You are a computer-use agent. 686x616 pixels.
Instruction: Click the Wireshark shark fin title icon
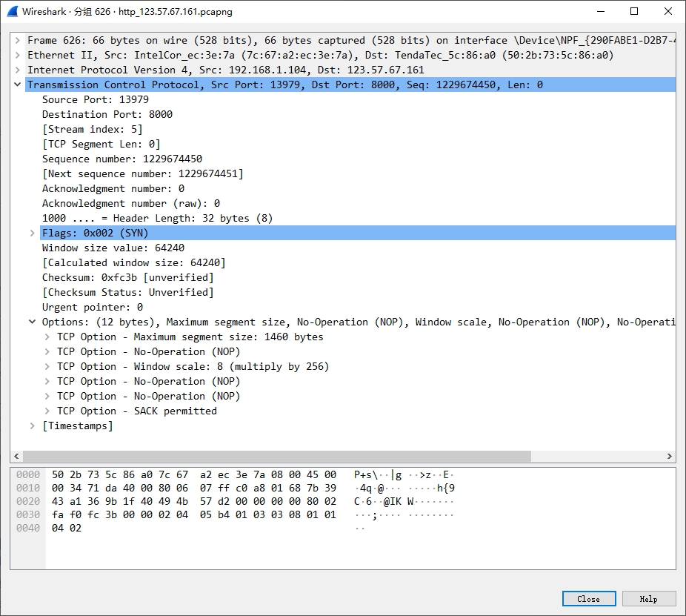[12, 11]
